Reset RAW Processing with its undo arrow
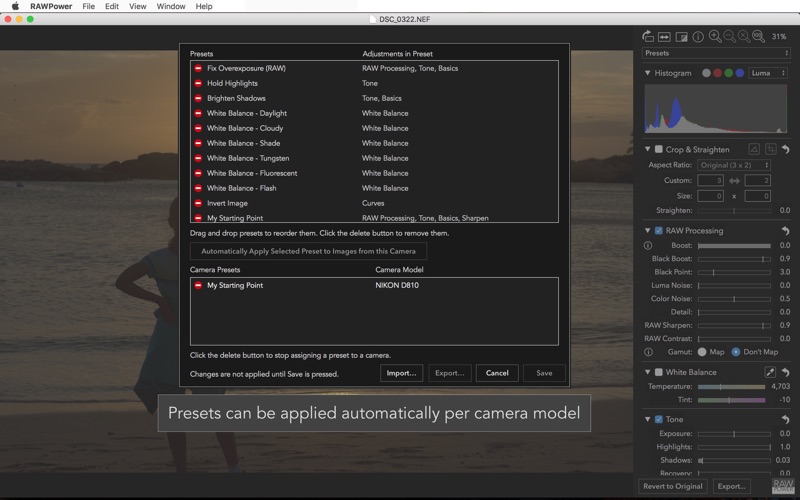Screen dimensions: 800x500 pos(786,231)
